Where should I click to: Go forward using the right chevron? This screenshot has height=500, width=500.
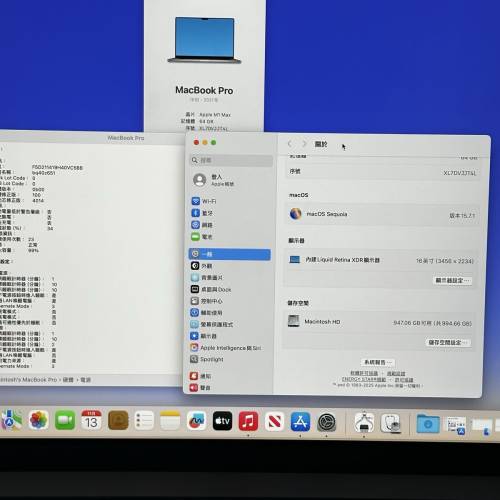coord(304,144)
